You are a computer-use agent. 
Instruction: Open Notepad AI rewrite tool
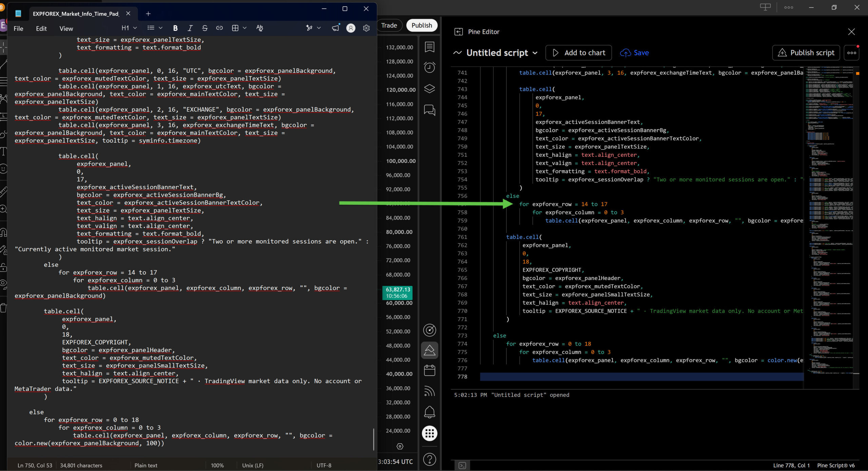tap(309, 28)
